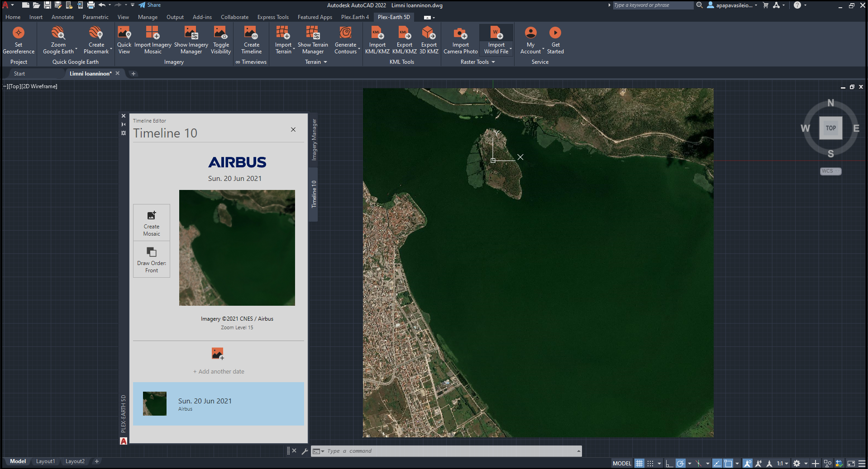
Task: Toggle ortho mode in status bar
Action: (669, 463)
